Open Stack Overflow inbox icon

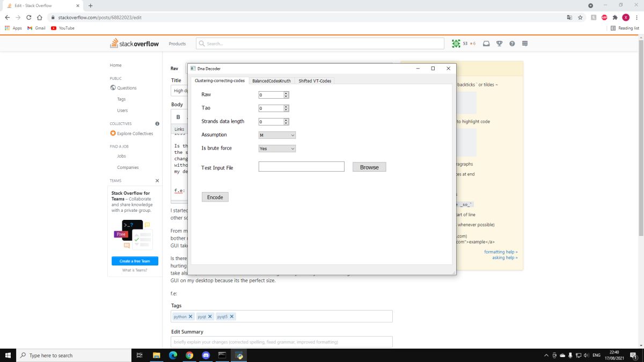click(486, 43)
